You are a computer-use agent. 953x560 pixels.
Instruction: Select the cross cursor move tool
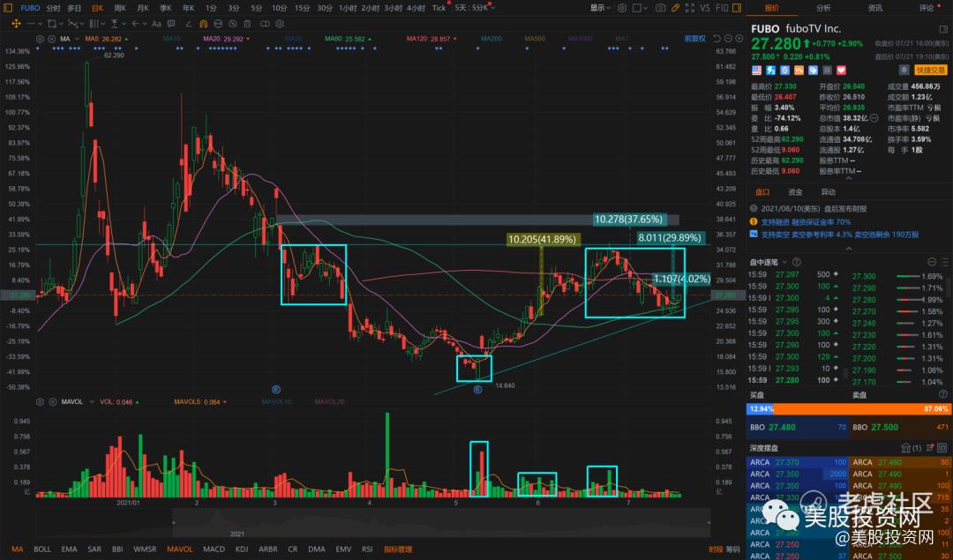[16, 24]
